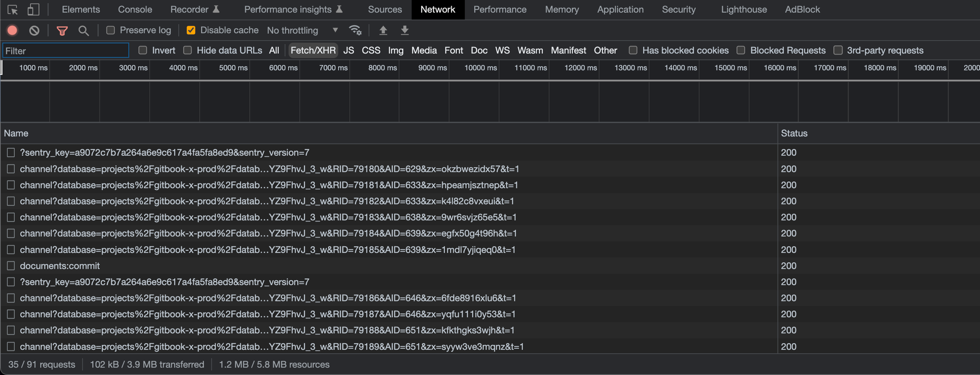This screenshot has width=980, height=375.
Task: Uncheck the Disable cache checkbox
Action: pos(191,30)
